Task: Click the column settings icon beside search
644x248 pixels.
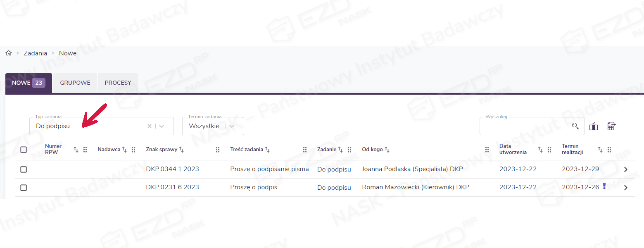Action: (594, 126)
